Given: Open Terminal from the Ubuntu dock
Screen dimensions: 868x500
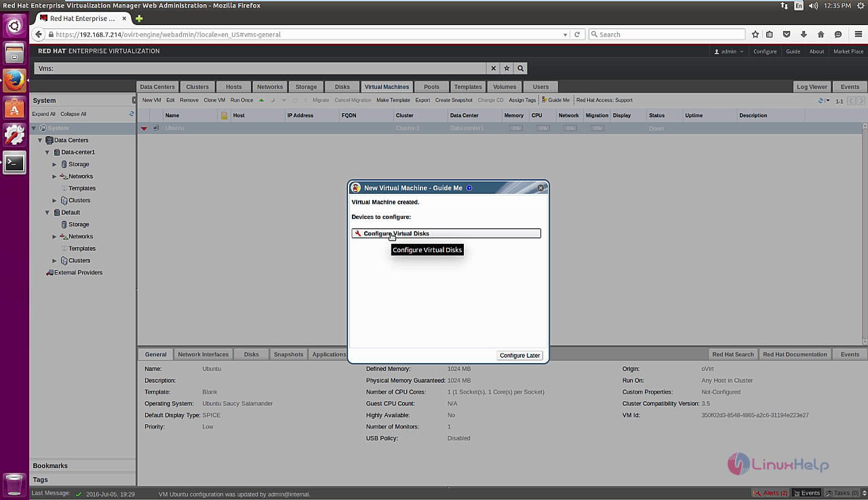Looking at the screenshot, I should 14,163.
